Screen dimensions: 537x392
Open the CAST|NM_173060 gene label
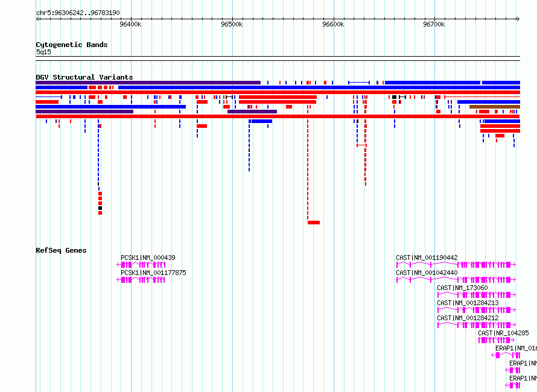(x=462, y=288)
